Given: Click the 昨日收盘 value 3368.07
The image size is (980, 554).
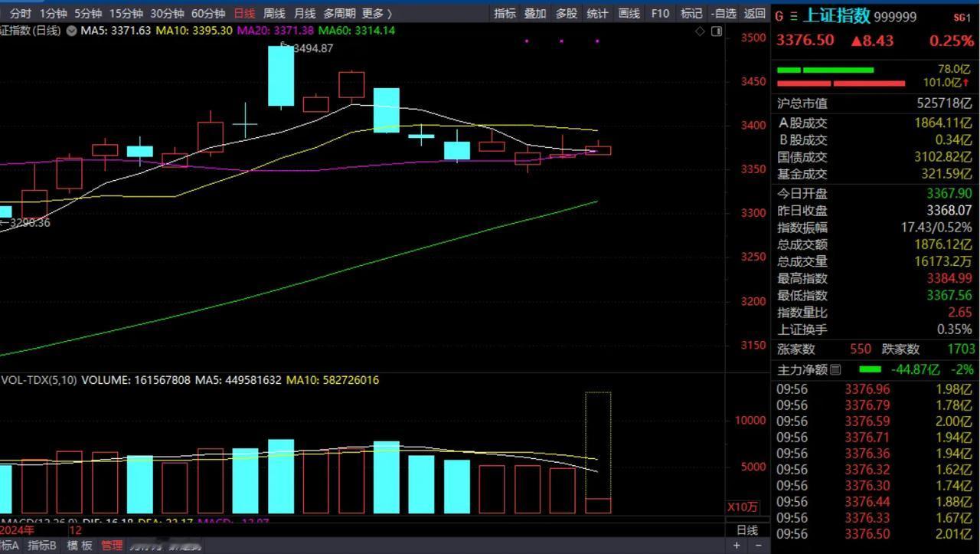Looking at the screenshot, I should (949, 211).
